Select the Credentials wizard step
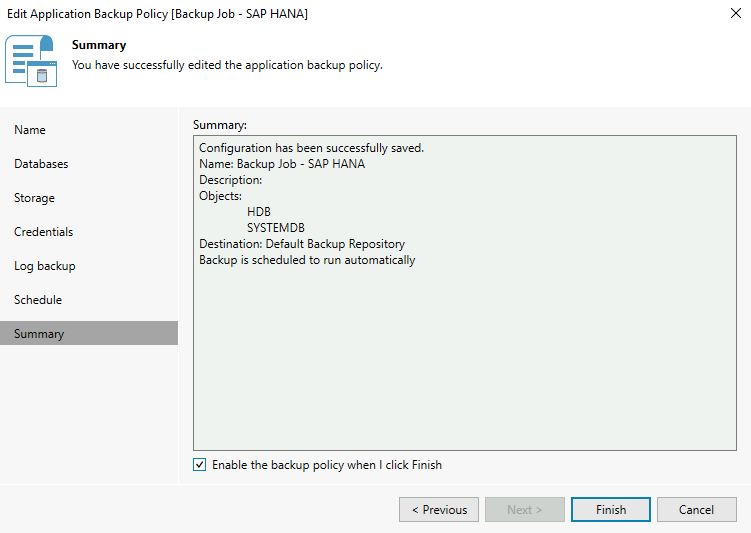 tap(43, 232)
